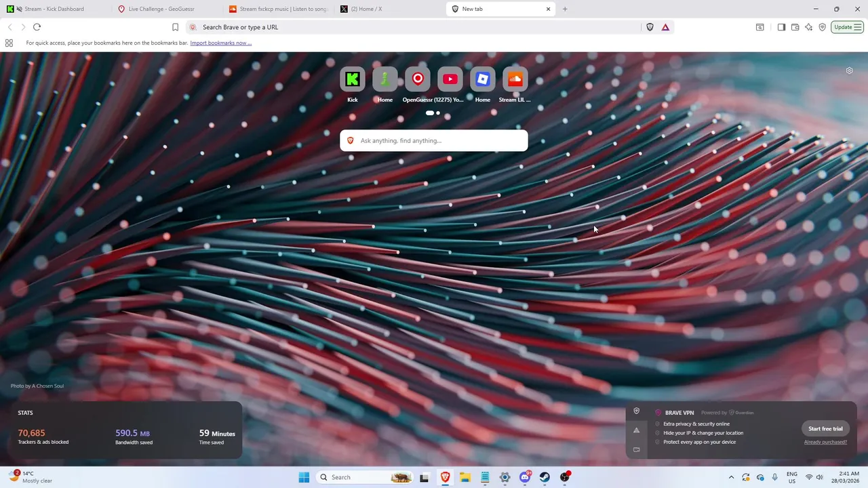868x488 pixels.
Task: Reload the page
Action: tap(37, 27)
